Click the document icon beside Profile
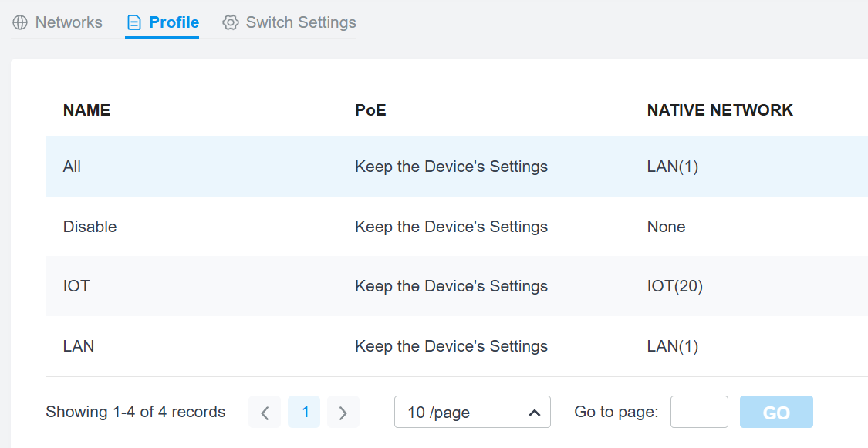Image resolution: width=868 pixels, height=448 pixels. click(134, 22)
